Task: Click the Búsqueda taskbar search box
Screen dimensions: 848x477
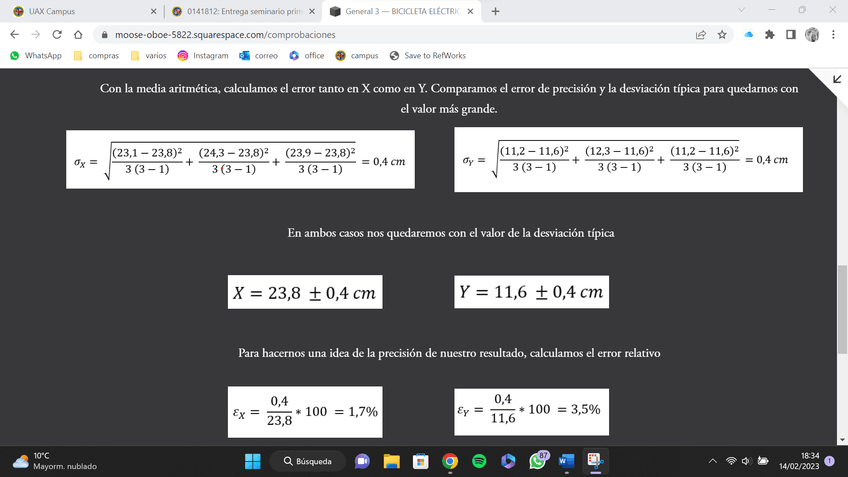Action: [x=308, y=461]
